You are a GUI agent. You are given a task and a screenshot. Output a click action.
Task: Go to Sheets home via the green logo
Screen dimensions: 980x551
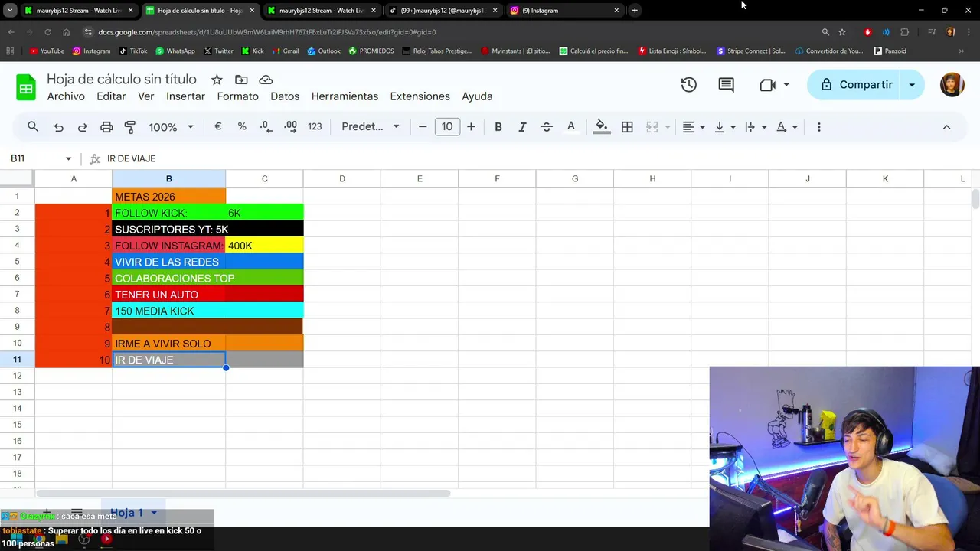[x=26, y=87]
